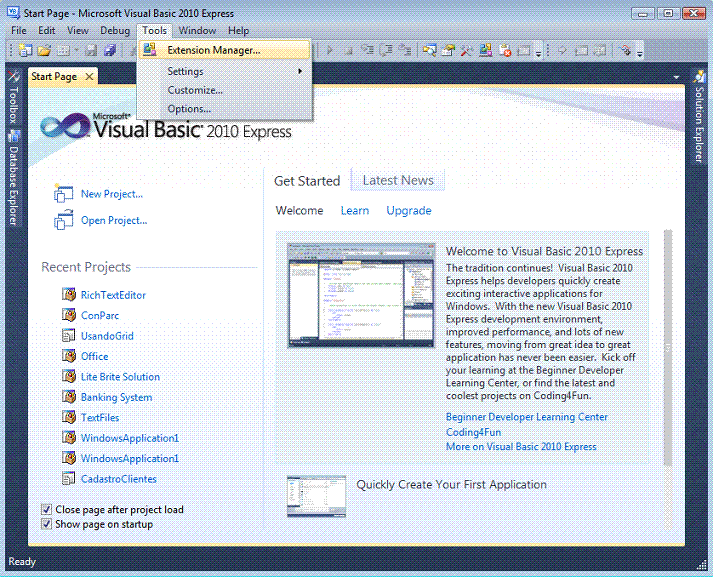Image resolution: width=713 pixels, height=577 pixels.
Task: Open the File menu
Action: pos(19,30)
